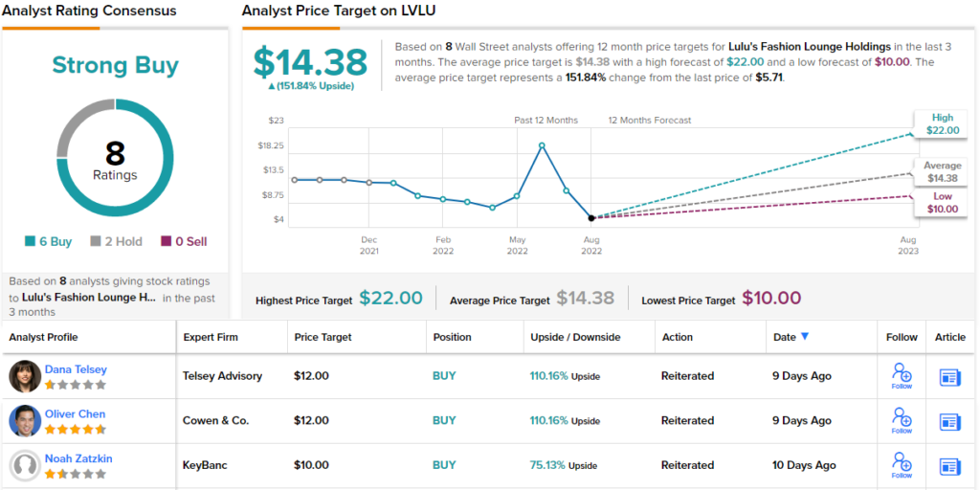Open Oliver Chen's article icon

(x=949, y=421)
